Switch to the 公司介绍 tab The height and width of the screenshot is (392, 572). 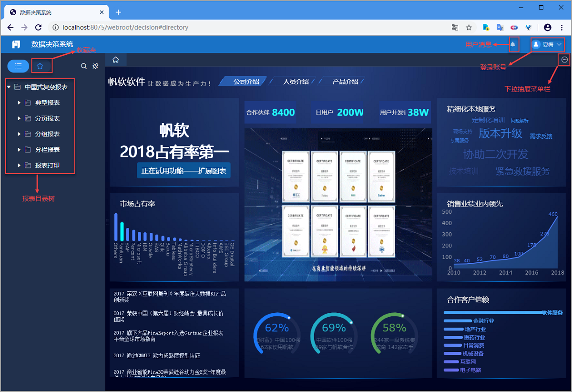tap(245, 82)
